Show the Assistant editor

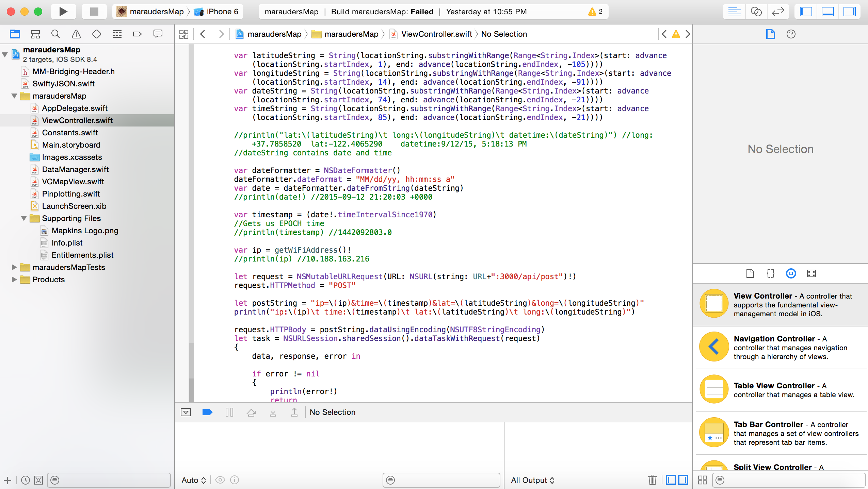click(756, 12)
